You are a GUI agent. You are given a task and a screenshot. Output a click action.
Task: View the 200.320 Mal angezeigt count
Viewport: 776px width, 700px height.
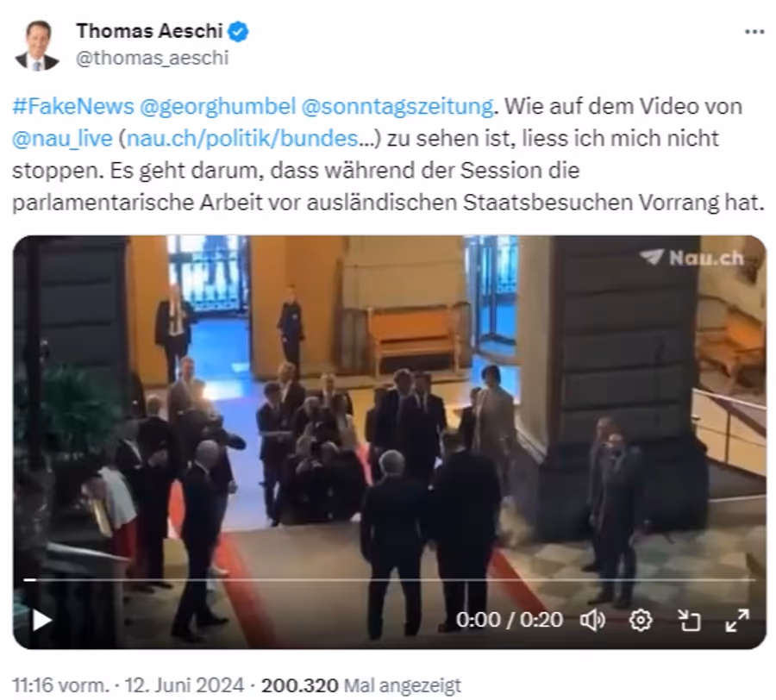click(360, 685)
